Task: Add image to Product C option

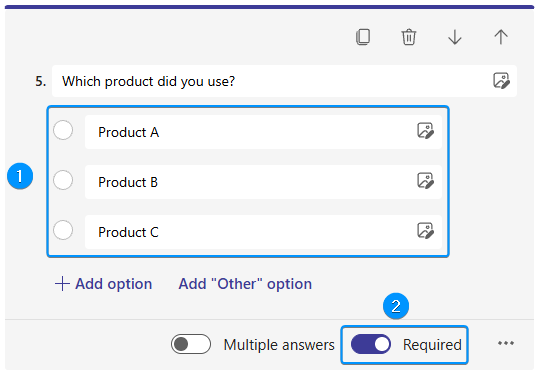Action: click(425, 230)
